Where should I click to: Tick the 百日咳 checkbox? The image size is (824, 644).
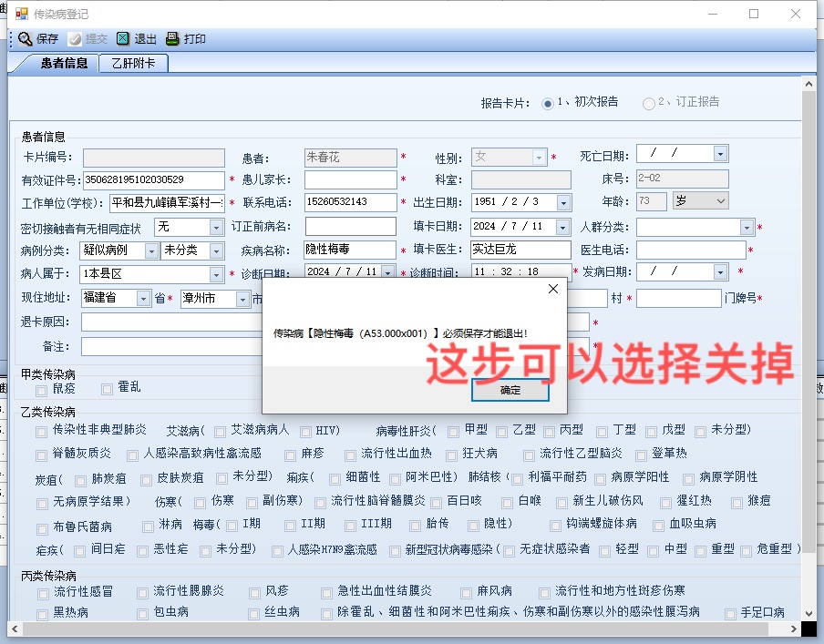tap(436, 503)
